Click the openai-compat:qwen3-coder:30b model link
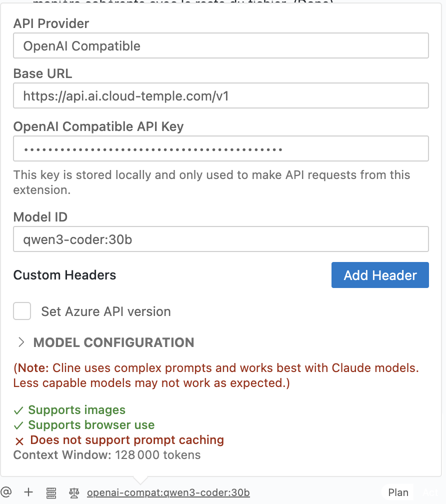 coord(168,492)
